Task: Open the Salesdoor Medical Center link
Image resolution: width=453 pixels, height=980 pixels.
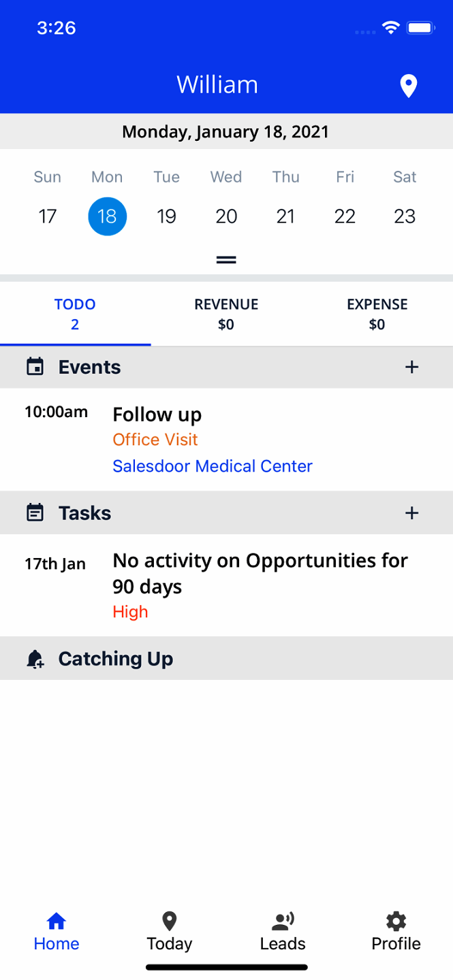Action: tap(213, 466)
